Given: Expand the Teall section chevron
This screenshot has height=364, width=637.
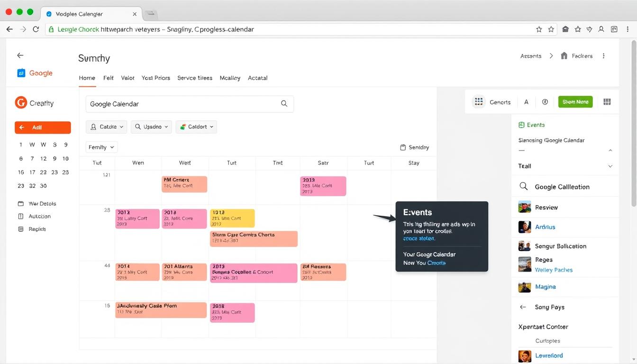Looking at the screenshot, I should click(x=610, y=166).
